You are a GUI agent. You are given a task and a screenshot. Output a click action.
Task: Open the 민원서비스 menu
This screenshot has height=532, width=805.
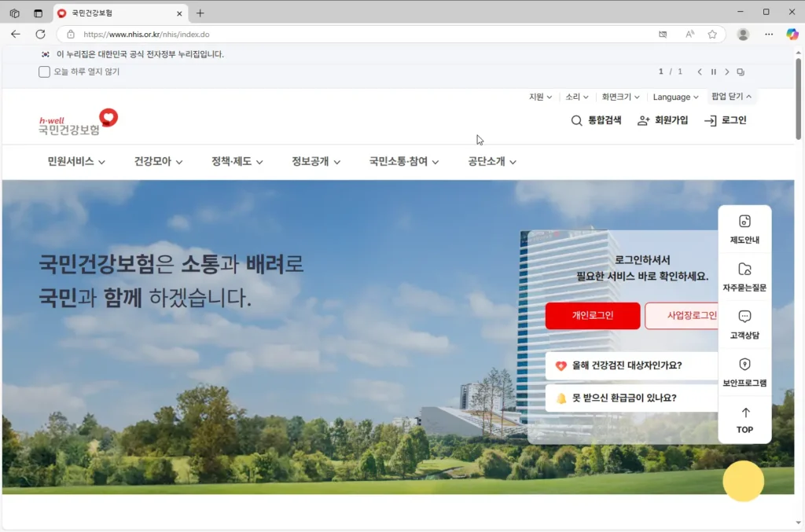coord(76,162)
